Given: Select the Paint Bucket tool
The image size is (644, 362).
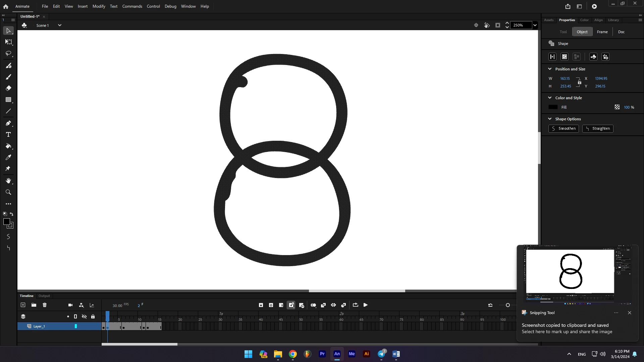Looking at the screenshot, I should click(x=8, y=146).
